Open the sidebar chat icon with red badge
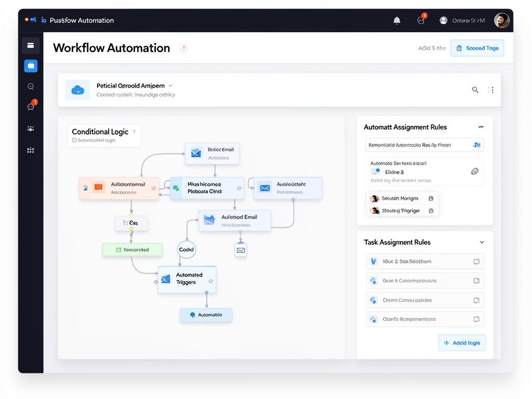Screen dimensions: 532x399 click(x=31, y=107)
